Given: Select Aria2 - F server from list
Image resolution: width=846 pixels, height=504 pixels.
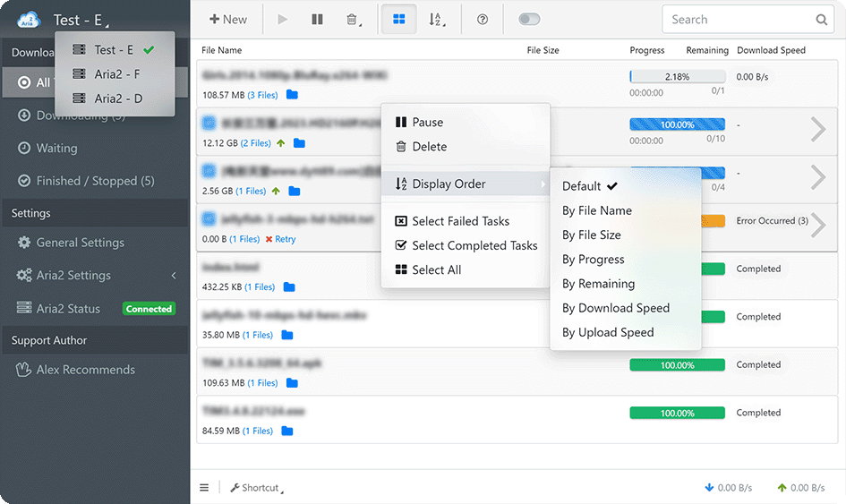Looking at the screenshot, I should (x=116, y=74).
